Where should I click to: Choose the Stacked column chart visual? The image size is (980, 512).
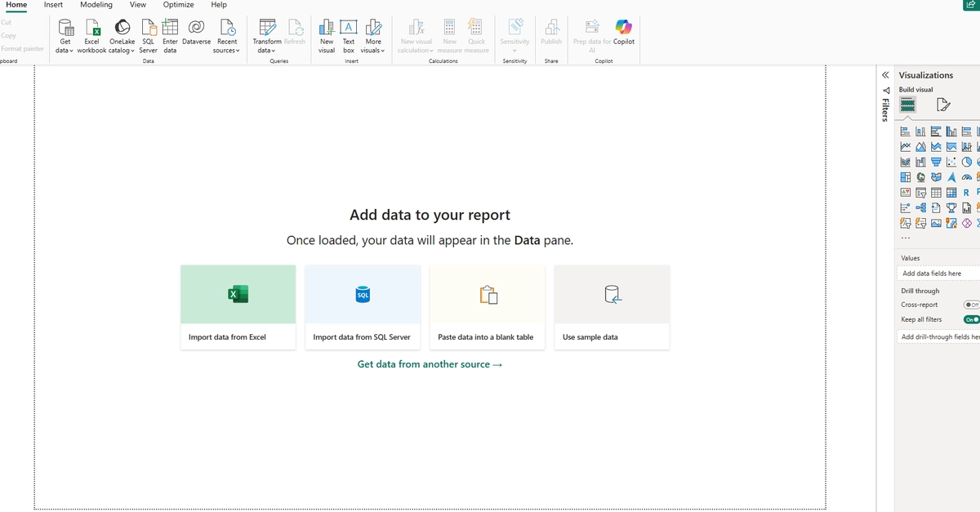point(920,131)
